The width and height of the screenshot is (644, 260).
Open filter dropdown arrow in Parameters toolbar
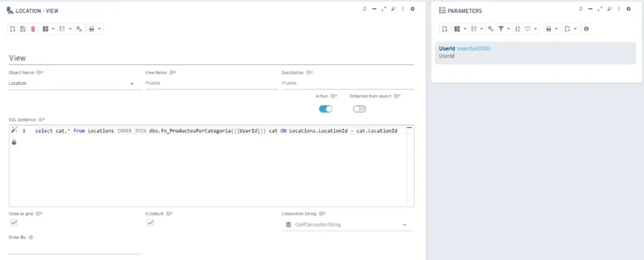[x=509, y=29]
